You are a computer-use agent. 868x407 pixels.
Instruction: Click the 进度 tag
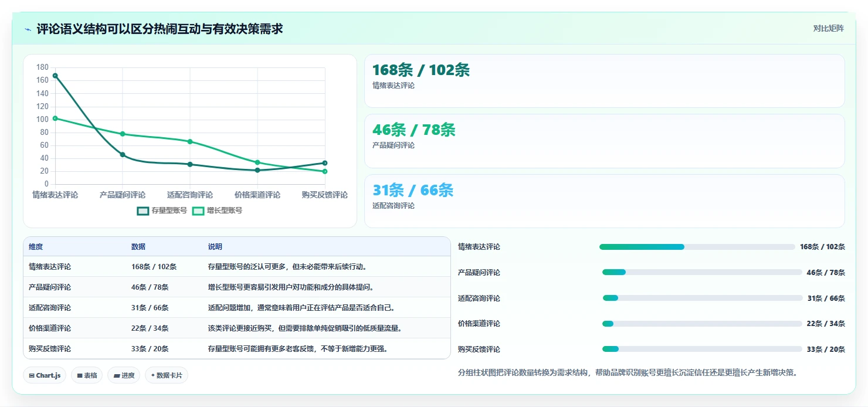(x=124, y=375)
